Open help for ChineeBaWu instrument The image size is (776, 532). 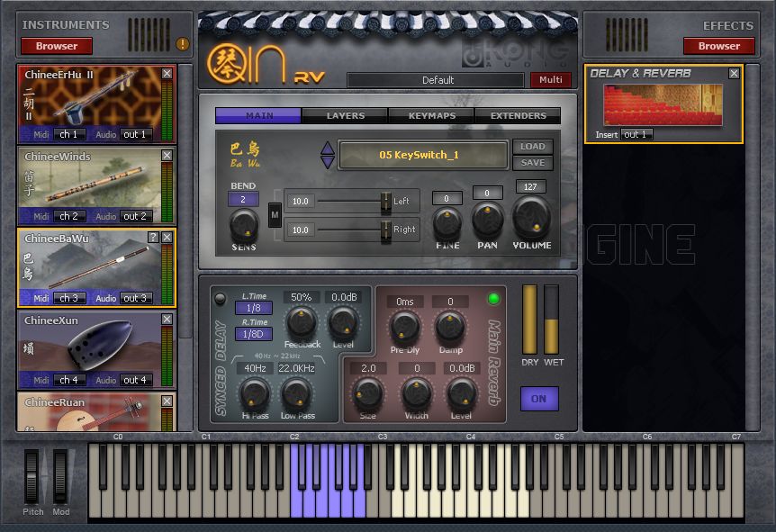point(153,238)
